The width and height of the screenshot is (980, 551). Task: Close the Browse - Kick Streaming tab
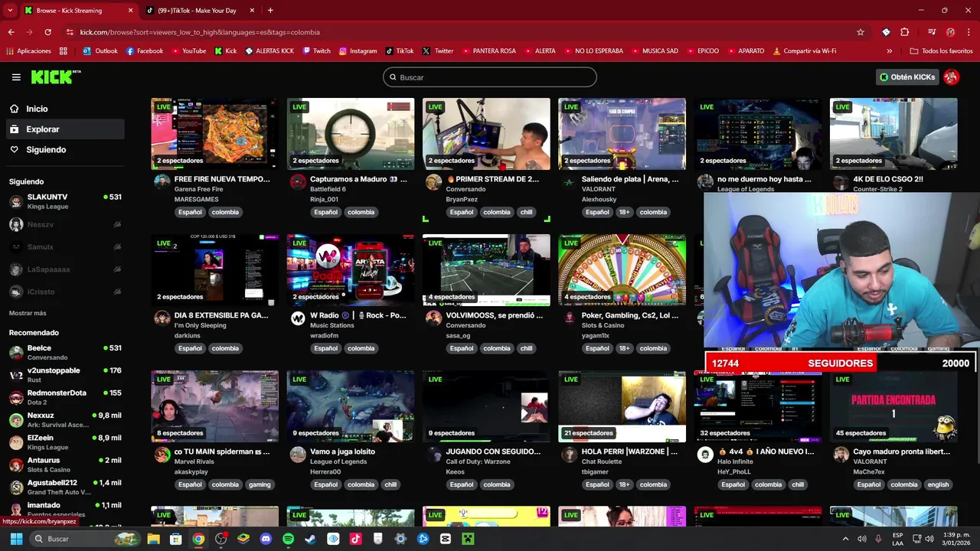[x=130, y=11]
